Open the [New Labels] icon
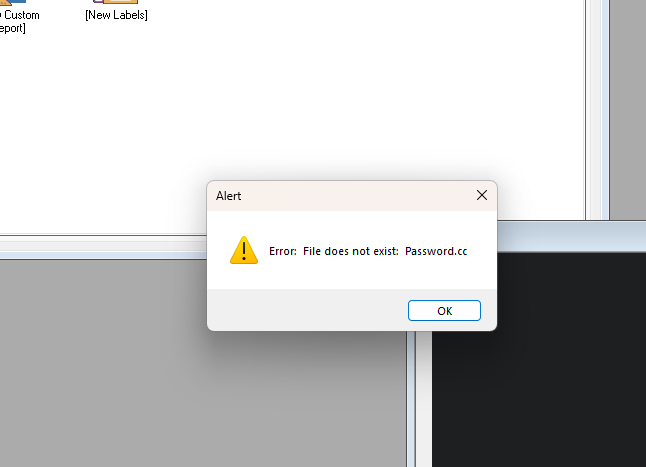 pyautogui.click(x=115, y=2)
